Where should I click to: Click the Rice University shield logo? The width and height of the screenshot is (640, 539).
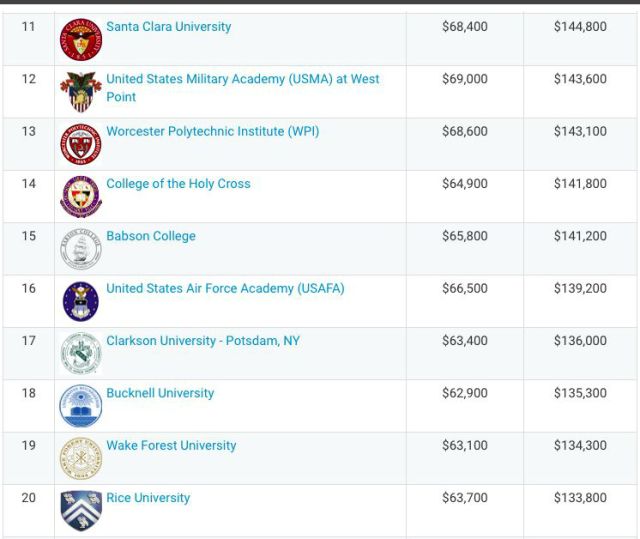(x=81, y=510)
